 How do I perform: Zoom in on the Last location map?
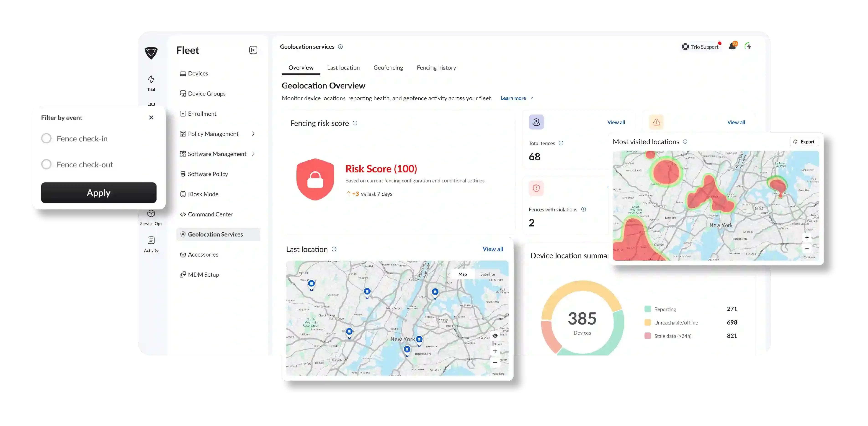(x=495, y=351)
